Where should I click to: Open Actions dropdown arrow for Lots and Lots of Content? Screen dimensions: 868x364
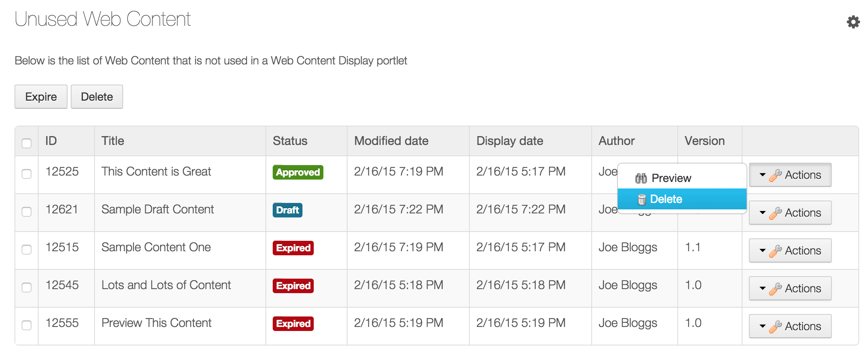762,288
